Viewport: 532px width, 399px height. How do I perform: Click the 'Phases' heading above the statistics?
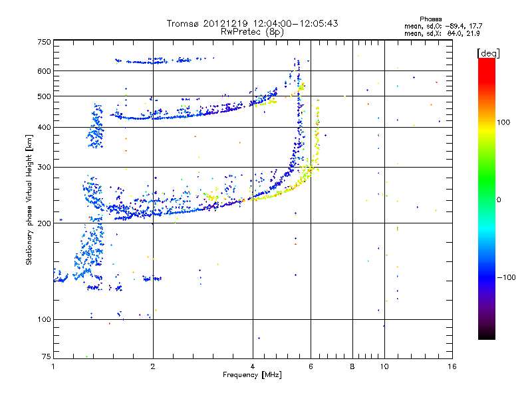pyautogui.click(x=430, y=19)
